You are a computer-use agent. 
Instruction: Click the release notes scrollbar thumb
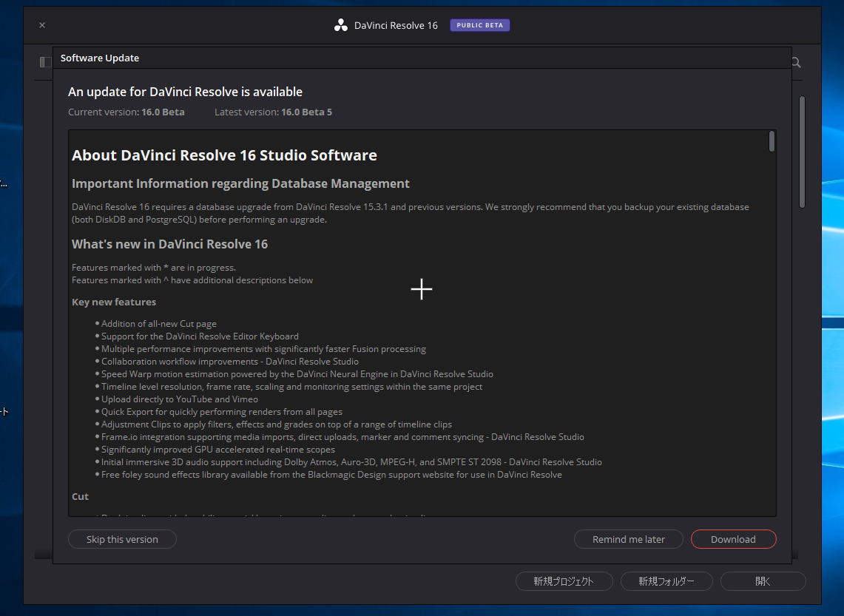(772, 141)
